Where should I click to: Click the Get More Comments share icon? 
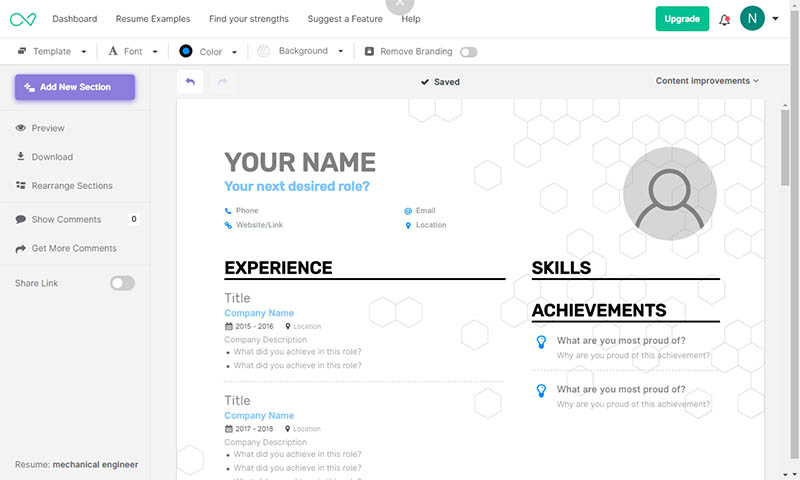pyautogui.click(x=21, y=248)
